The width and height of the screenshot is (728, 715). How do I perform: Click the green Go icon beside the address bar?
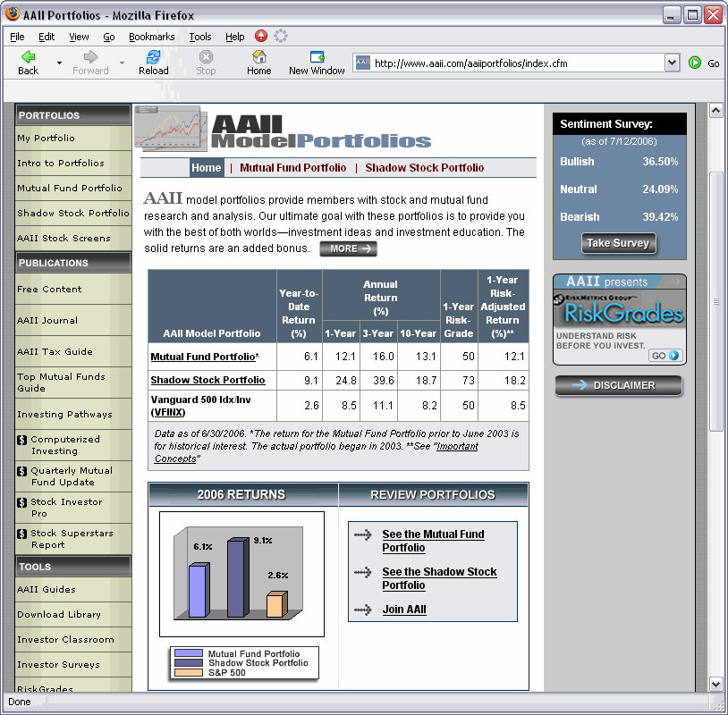pyautogui.click(x=696, y=63)
